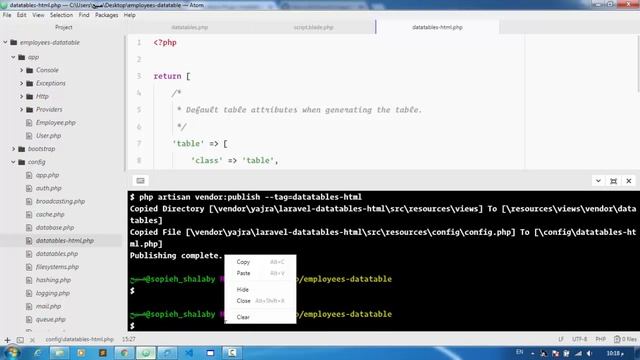640x360 pixels.
Task: Open the 0 files git status indicator
Action: pos(625,339)
